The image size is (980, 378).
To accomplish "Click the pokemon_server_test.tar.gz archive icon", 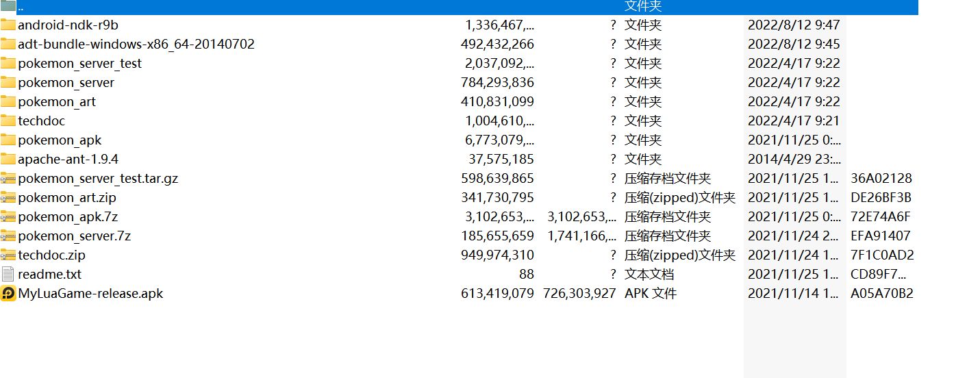I will pos(8,178).
